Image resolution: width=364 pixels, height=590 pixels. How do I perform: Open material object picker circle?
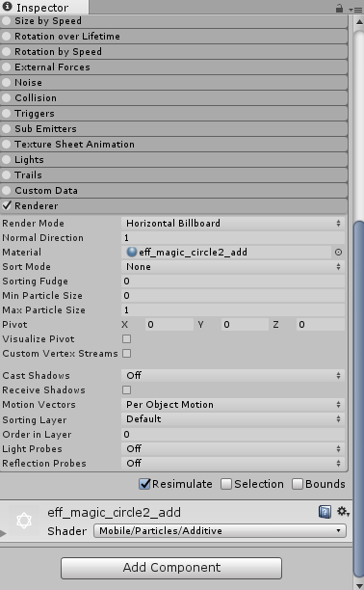click(338, 253)
